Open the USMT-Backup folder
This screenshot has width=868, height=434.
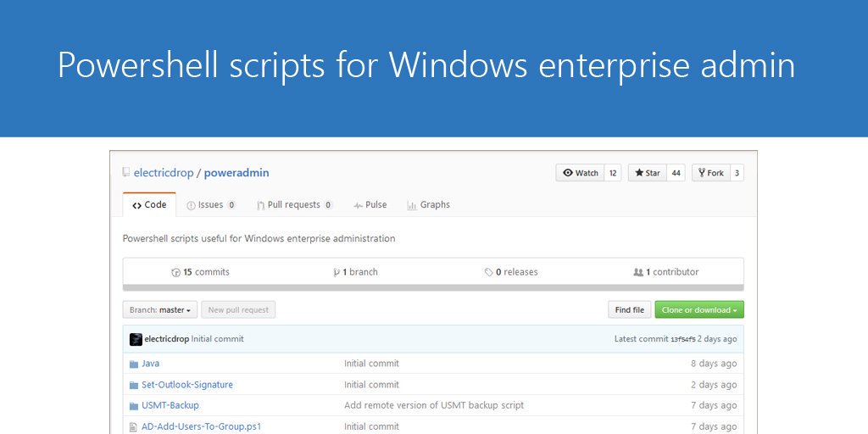point(170,406)
